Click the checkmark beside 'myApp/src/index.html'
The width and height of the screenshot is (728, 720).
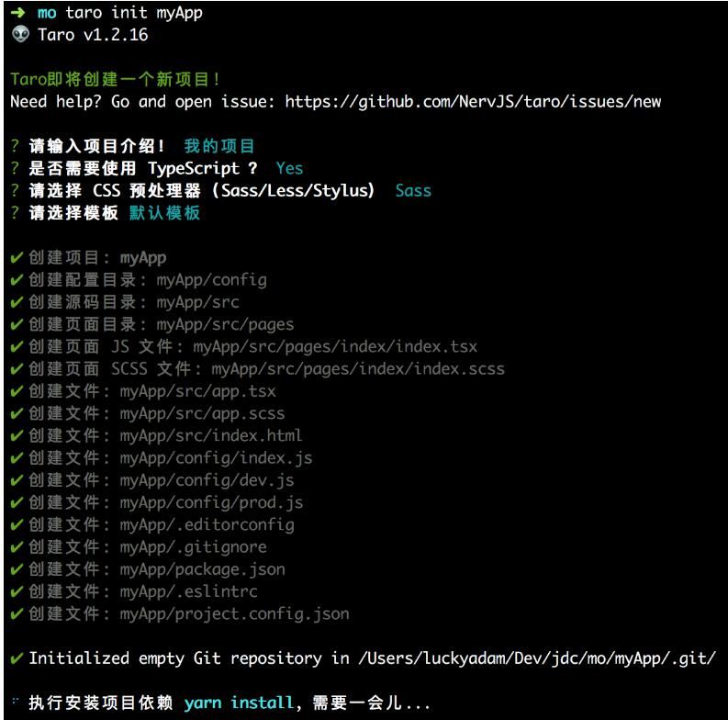(x=17, y=435)
